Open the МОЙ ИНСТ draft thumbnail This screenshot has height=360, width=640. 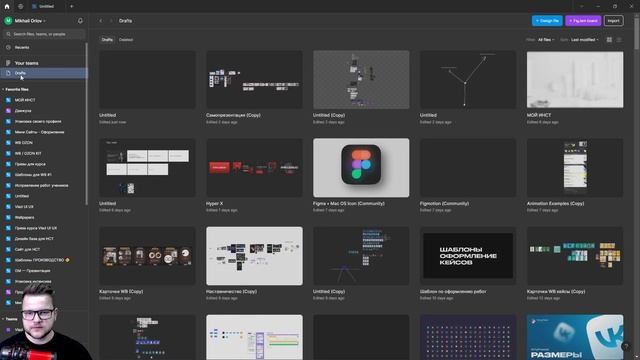pyautogui.click(x=575, y=80)
